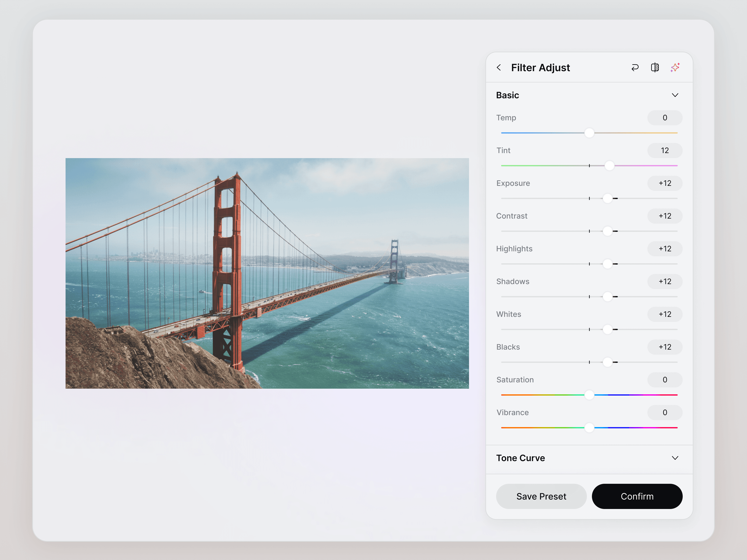
Task: Click the Shadows slider handle
Action: click(x=607, y=297)
